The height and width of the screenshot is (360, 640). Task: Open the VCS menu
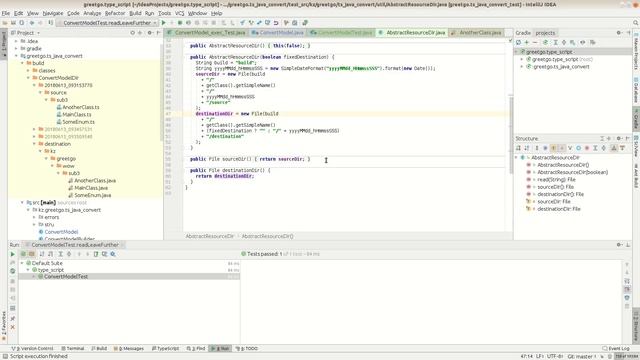click(180, 13)
